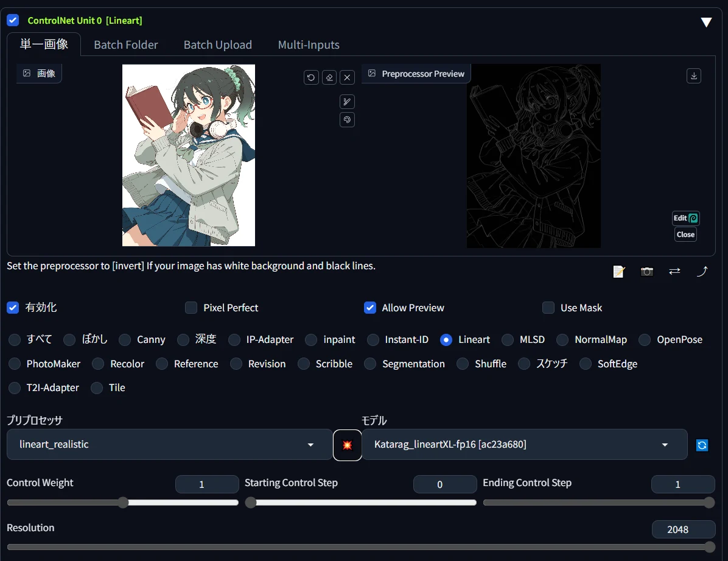The image size is (728, 561).
Task: Select the Reference control type
Action: (x=162, y=364)
